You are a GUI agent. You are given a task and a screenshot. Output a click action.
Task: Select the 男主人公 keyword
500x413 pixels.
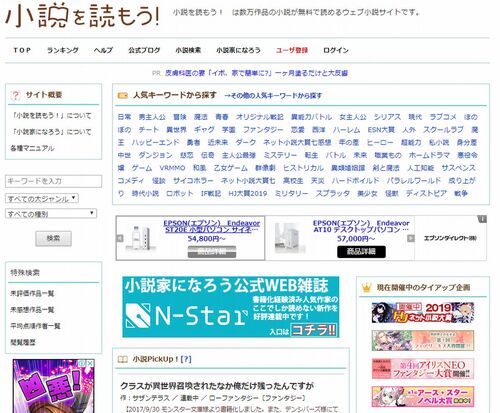(x=152, y=117)
